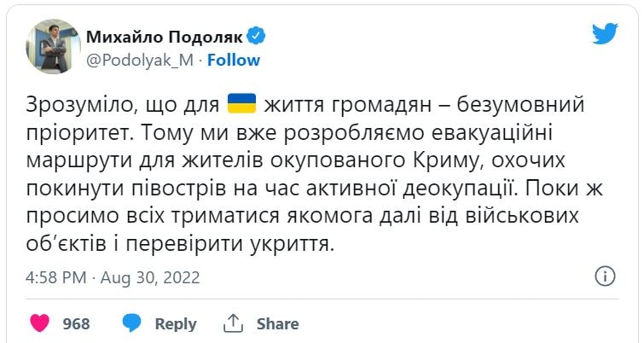The height and width of the screenshot is (343, 644).
Task: Like the tweet with the heart icon
Action: click(x=40, y=323)
